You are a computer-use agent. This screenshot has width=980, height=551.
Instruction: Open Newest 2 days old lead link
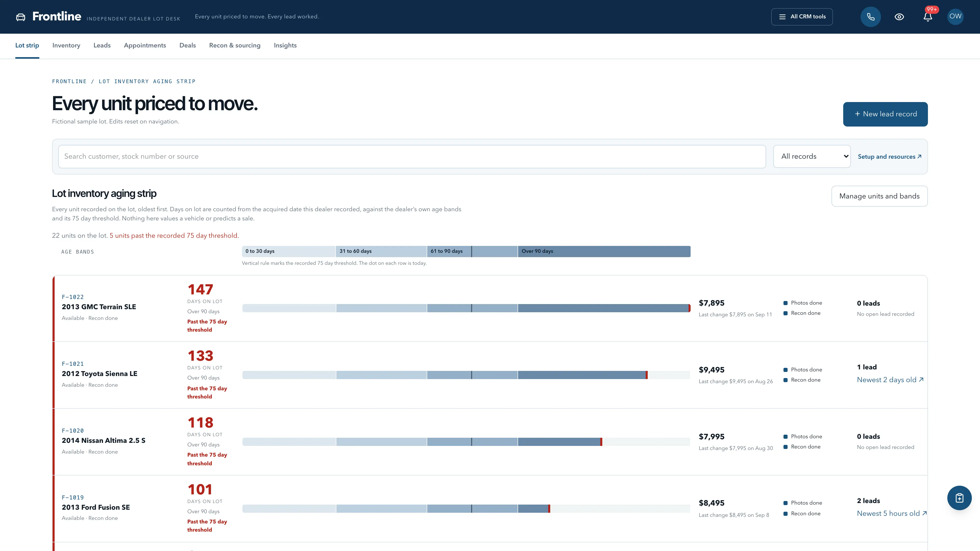pos(890,380)
